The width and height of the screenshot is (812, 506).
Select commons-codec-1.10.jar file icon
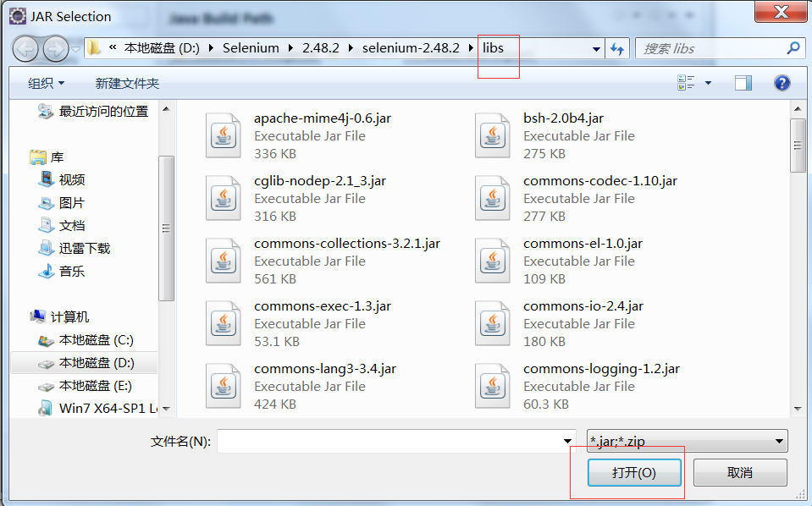click(x=493, y=198)
